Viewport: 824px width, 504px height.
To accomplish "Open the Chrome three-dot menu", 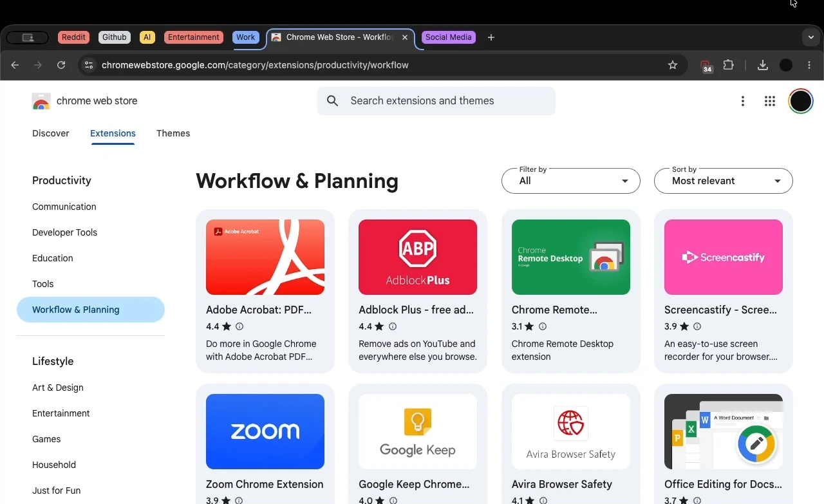I will tap(809, 65).
